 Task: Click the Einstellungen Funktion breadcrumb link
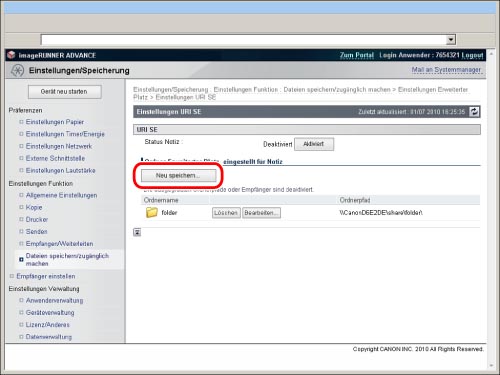click(x=246, y=89)
